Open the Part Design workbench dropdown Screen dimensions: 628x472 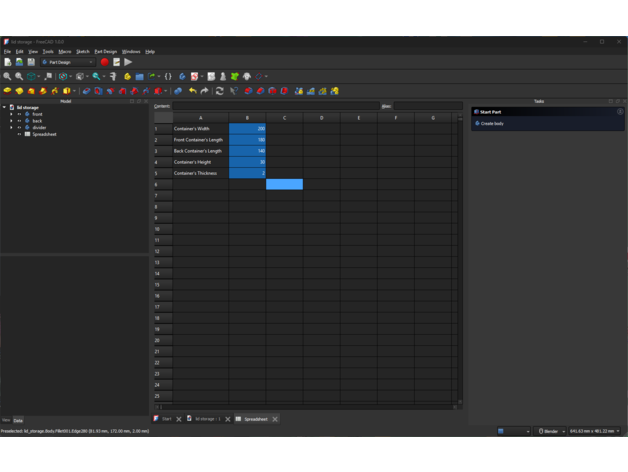(68, 62)
